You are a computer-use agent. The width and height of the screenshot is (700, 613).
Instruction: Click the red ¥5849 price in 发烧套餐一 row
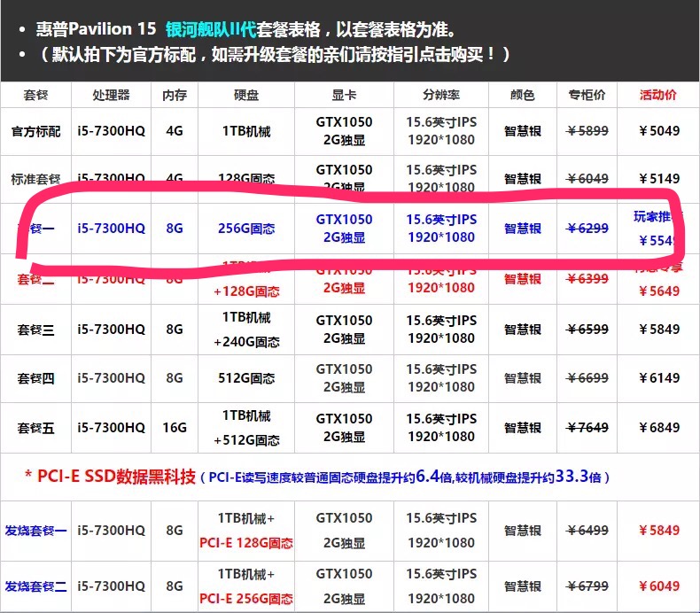[659, 531]
